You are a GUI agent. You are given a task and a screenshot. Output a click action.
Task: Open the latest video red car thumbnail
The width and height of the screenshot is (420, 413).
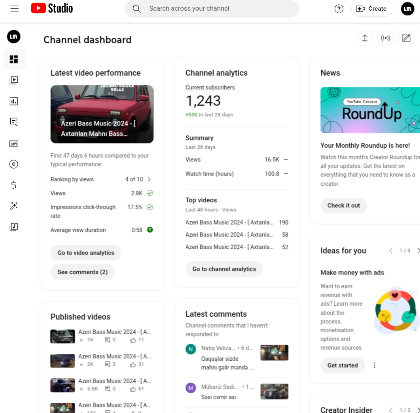click(x=102, y=114)
